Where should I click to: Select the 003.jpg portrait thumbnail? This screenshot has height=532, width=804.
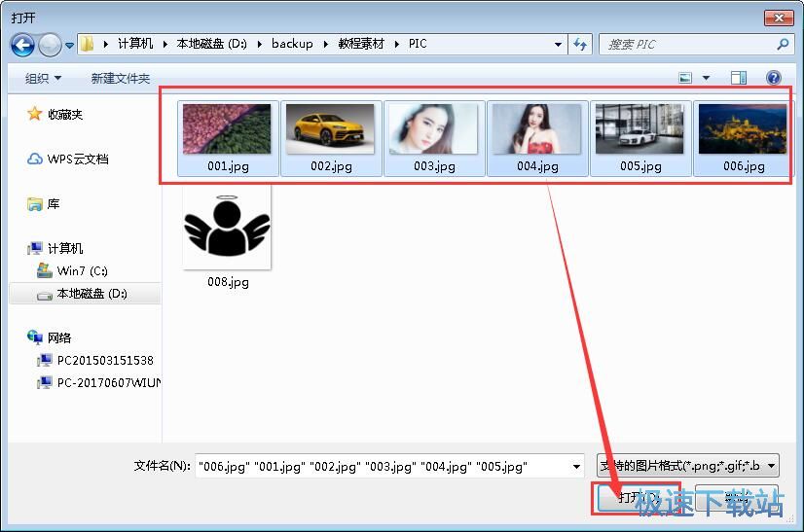[433, 129]
